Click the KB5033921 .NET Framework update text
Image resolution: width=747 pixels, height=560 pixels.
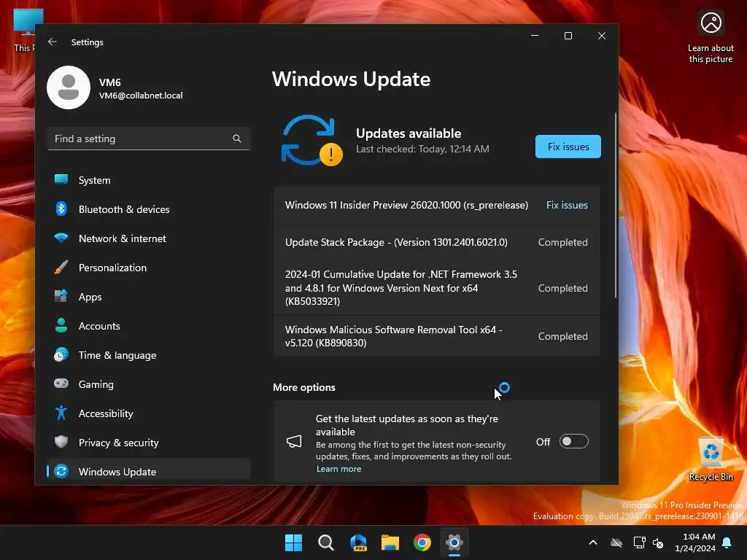click(400, 287)
